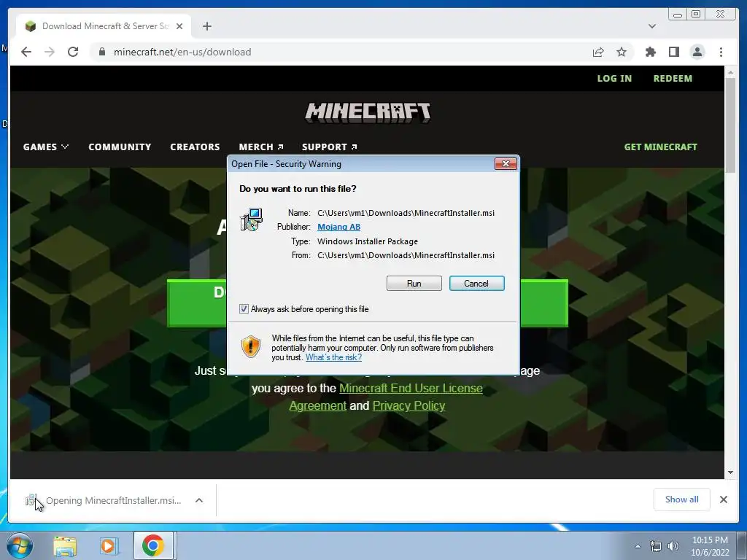Expand the GAMES menu
The width and height of the screenshot is (747, 560).
pos(46,147)
